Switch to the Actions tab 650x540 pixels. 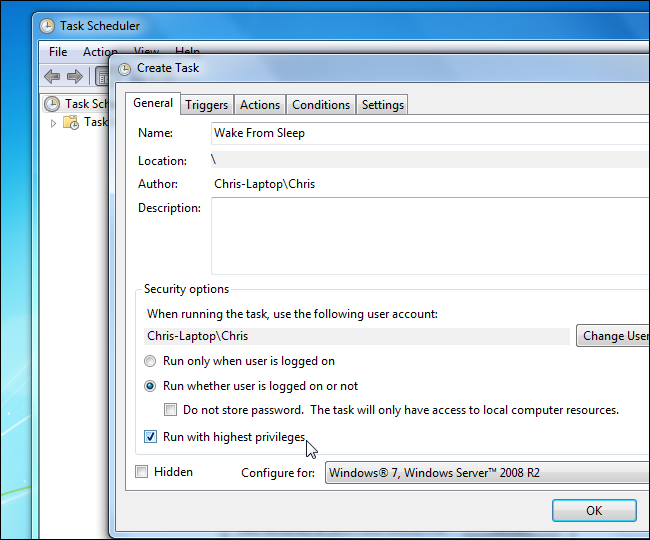260,105
